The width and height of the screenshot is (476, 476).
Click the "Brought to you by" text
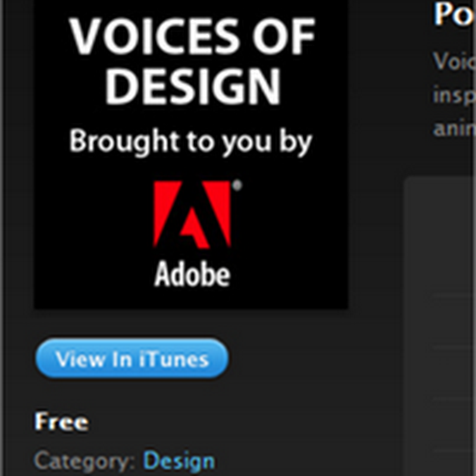[x=191, y=143]
